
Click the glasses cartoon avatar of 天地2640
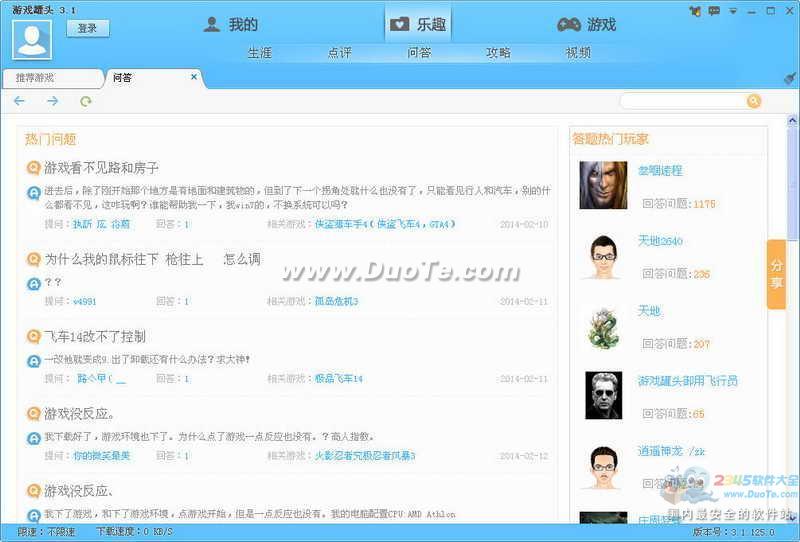tap(604, 257)
